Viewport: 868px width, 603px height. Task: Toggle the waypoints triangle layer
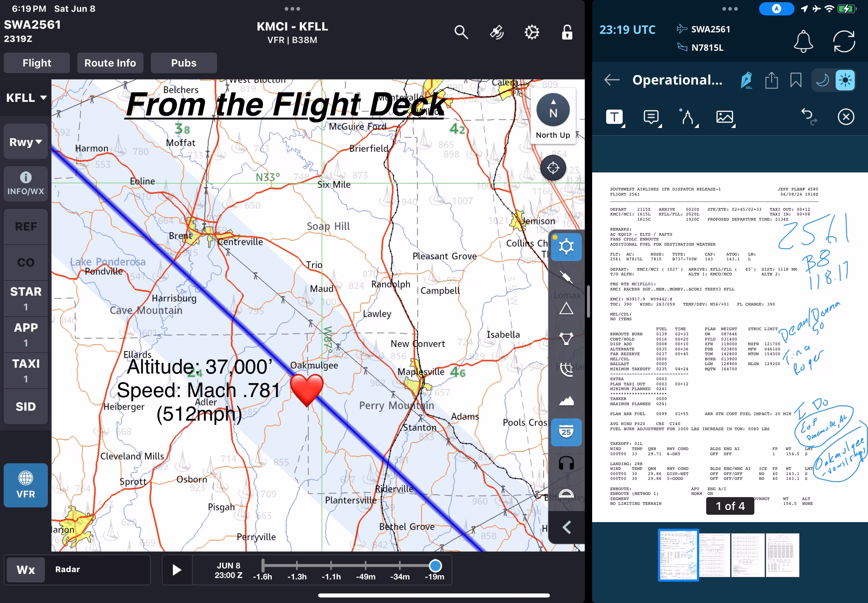[x=566, y=309]
